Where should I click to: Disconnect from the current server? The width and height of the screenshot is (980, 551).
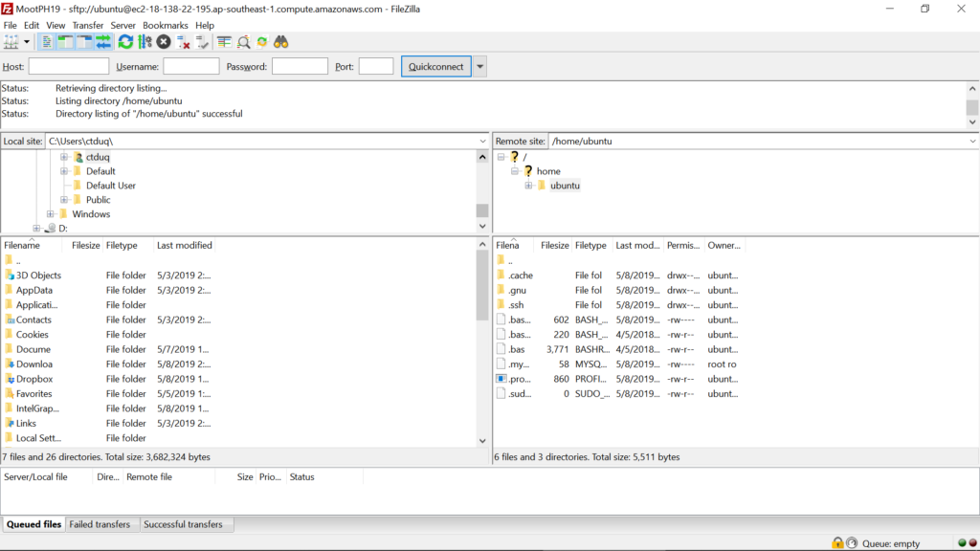point(183,42)
